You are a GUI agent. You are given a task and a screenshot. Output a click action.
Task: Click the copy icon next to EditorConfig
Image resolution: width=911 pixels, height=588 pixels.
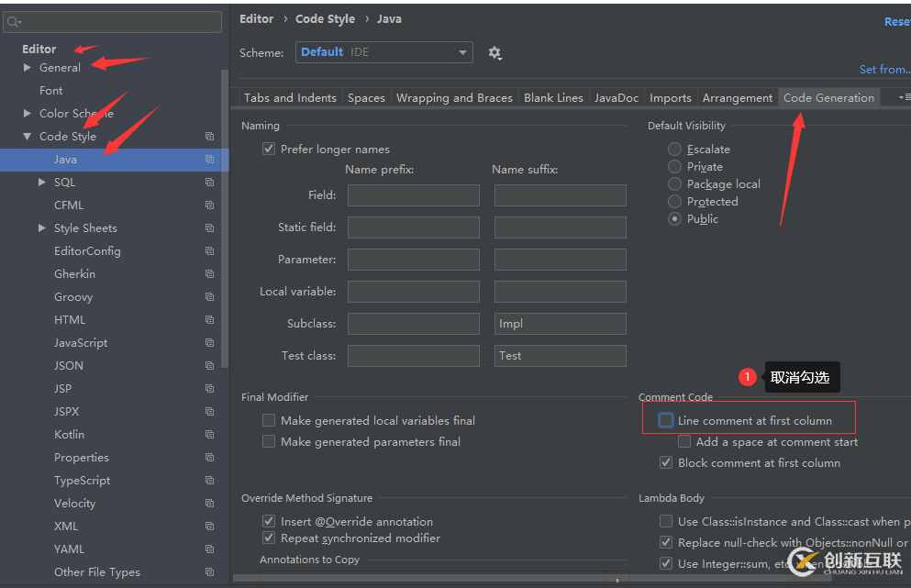[209, 251]
